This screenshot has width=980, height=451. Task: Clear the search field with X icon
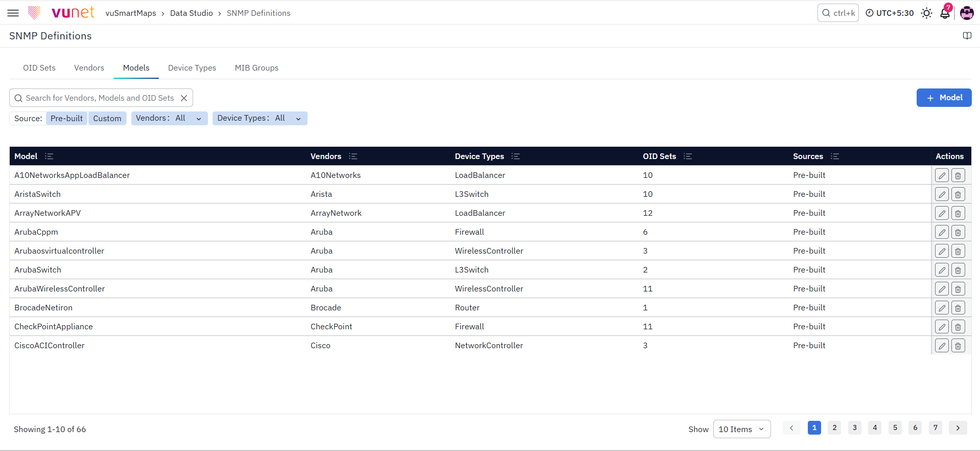(184, 98)
